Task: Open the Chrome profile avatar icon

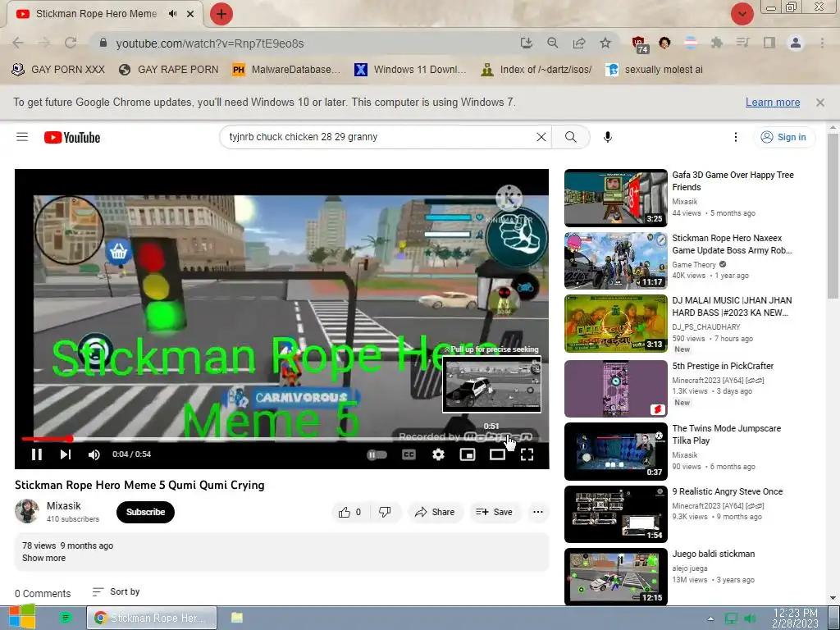Action: point(796,43)
